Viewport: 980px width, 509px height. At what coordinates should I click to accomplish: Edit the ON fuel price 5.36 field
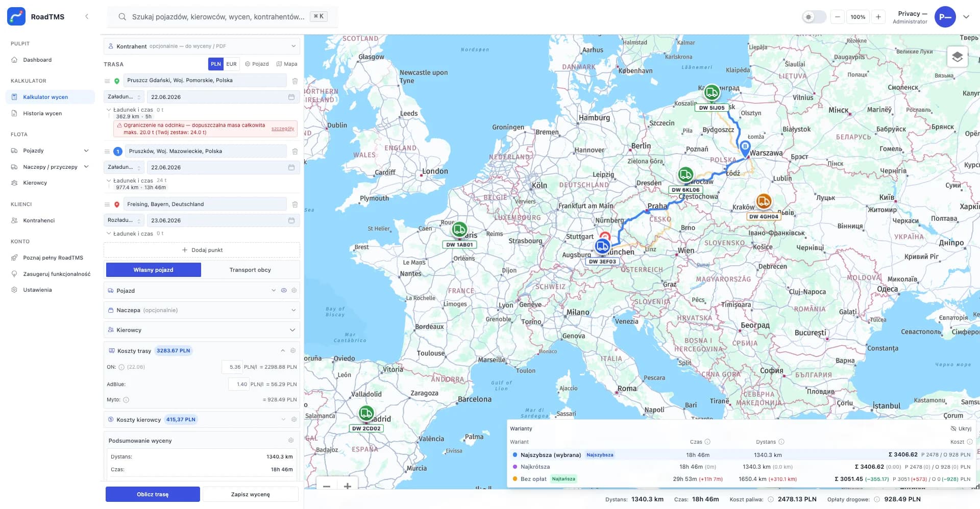pyautogui.click(x=232, y=367)
